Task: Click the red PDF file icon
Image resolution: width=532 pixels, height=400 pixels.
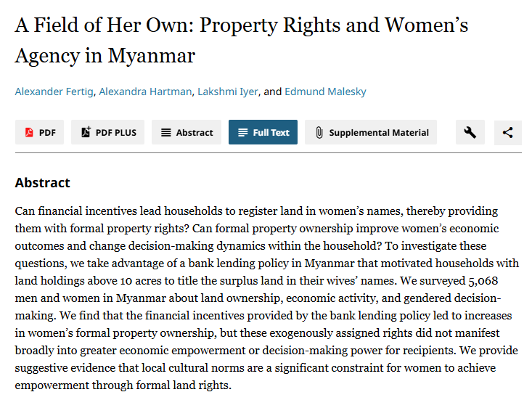Action: [x=29, y=132]
